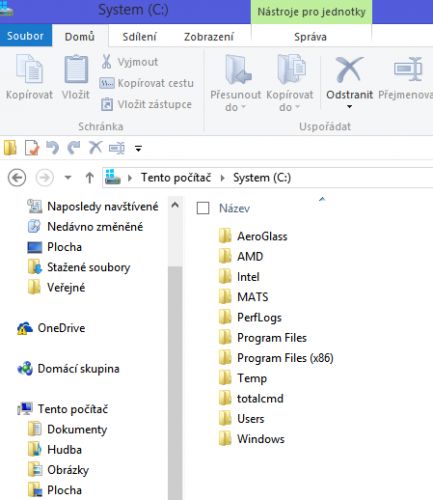The width and height of the screenshot is (433, 500).
Task: Select the AMD folder
Action: pyautogui.click(x=241, y=257)
